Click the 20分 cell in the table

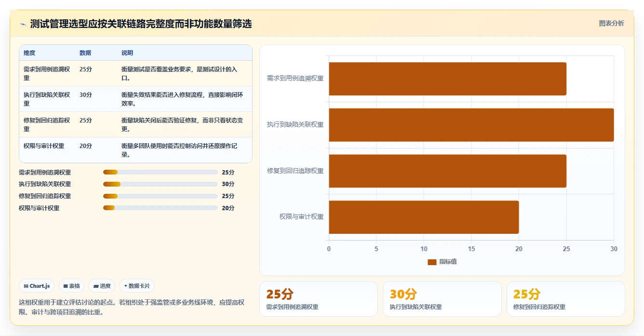pos(86,146)
